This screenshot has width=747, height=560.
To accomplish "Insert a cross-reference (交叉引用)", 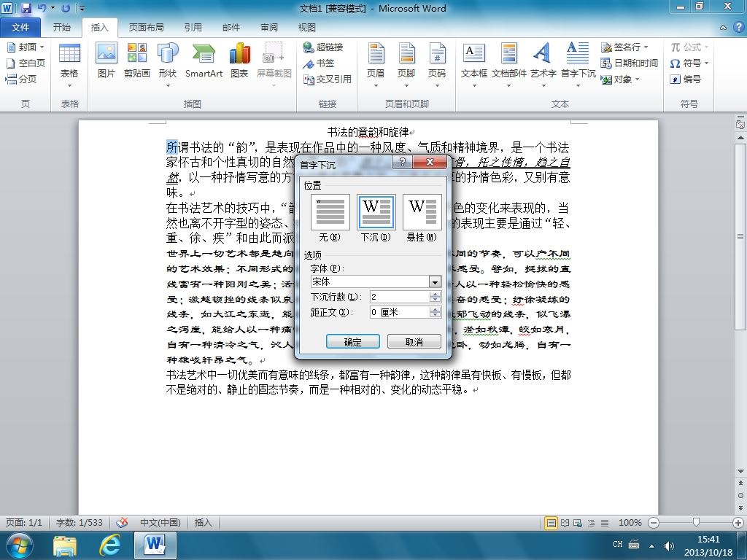I will 328,79.
